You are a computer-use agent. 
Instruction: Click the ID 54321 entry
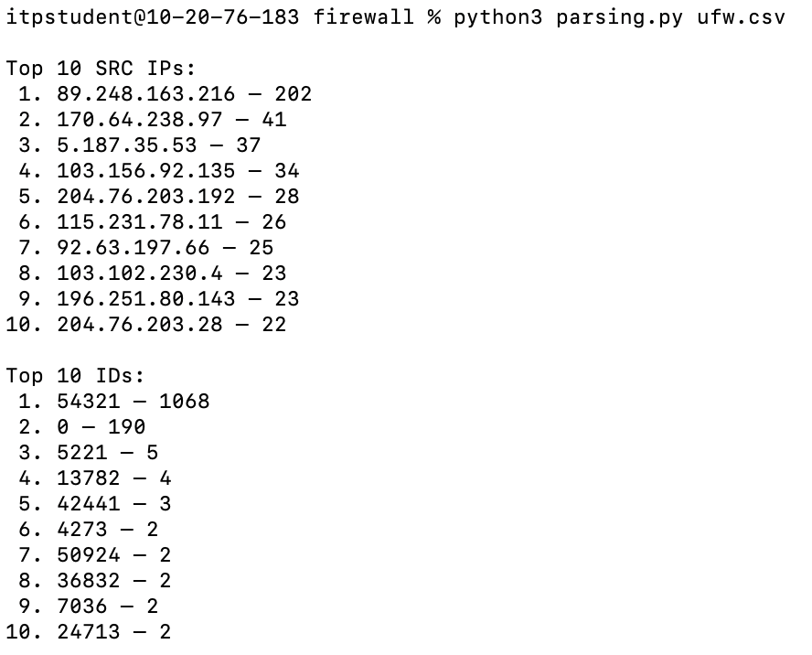pyautogui.click(x=88, y=402)
